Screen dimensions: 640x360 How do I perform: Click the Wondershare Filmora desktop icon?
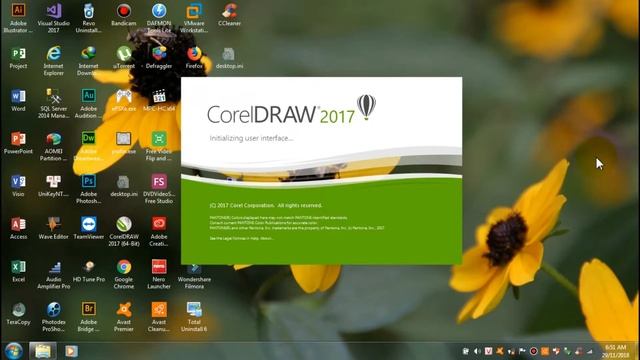[194, 276]
